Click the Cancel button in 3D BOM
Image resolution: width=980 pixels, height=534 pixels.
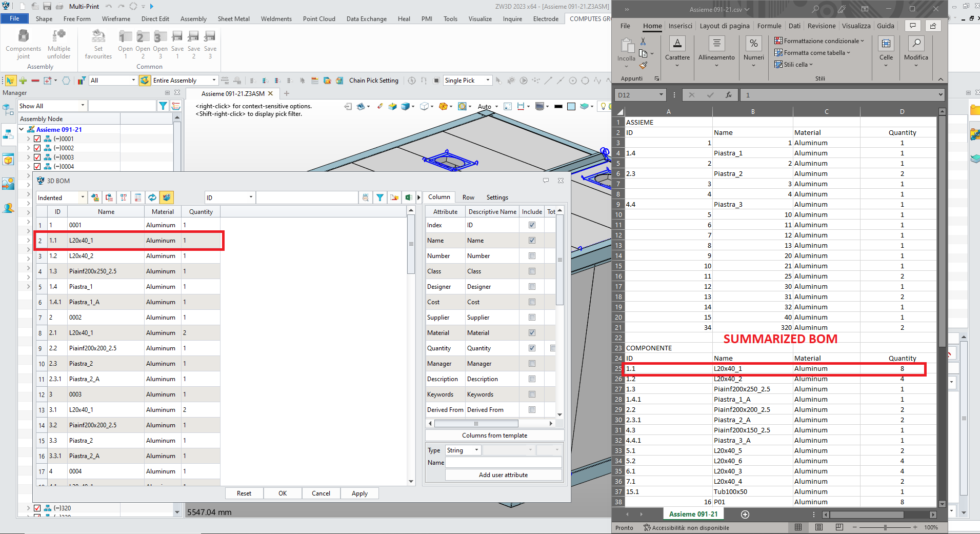pyautogui.click(x=321, y=493)
